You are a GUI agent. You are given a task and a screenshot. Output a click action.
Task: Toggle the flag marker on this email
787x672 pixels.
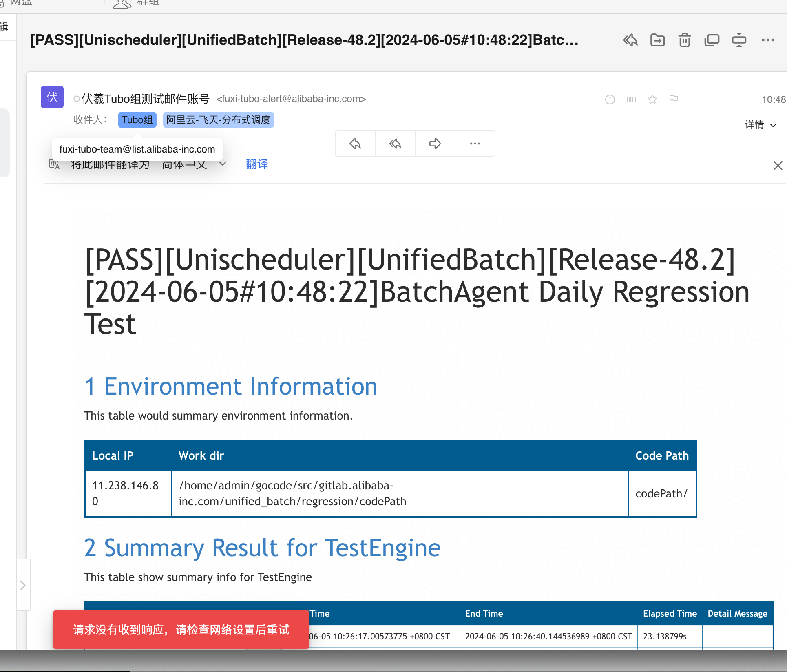coord(674,99)
